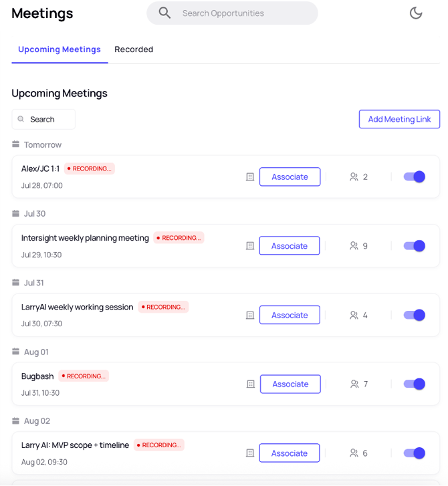Switch to the Recorded tab
Viewport: 448px width, 486px height.
134,49
